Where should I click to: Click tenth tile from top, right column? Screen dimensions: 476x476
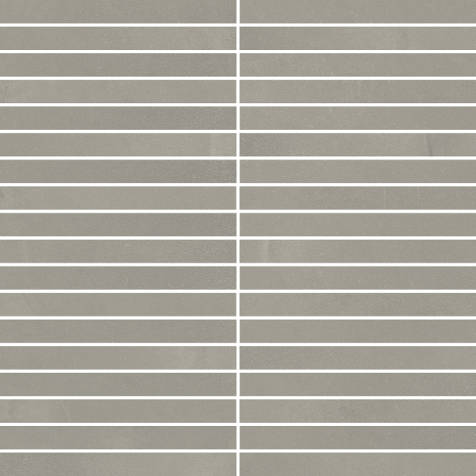point(357,251)
